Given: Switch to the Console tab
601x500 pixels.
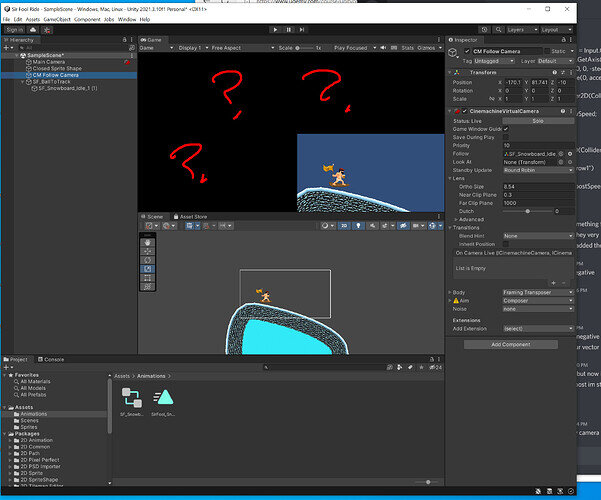Looking at the screenshot, I should [51, 359].
